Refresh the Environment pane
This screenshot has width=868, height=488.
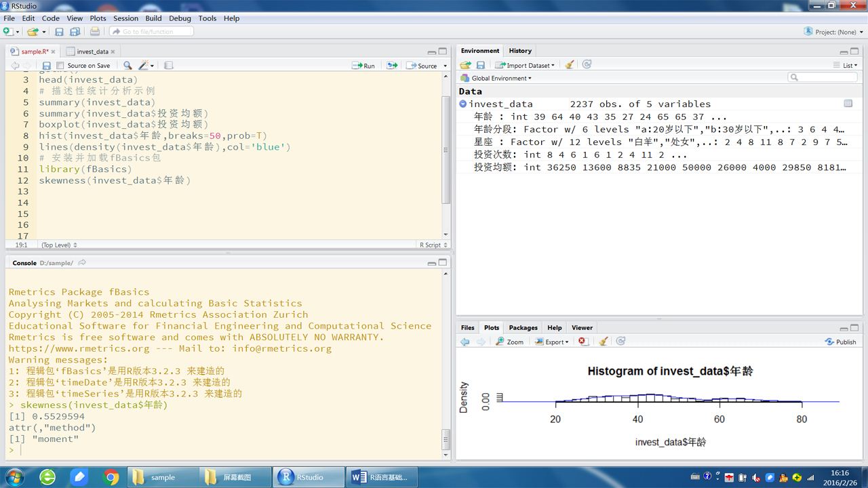[x=587, y=64]
